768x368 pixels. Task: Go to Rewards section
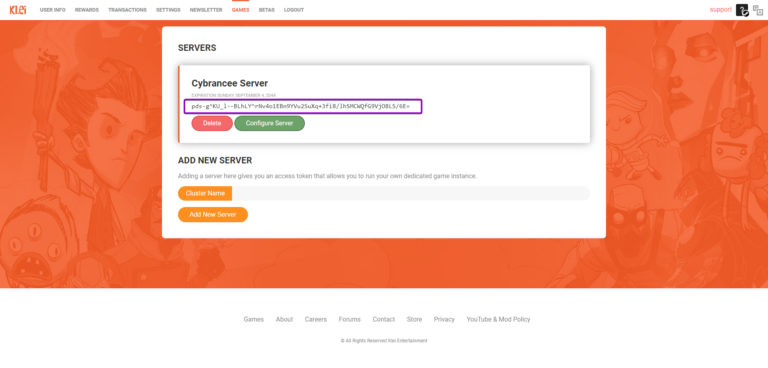(x=87, y=10)
